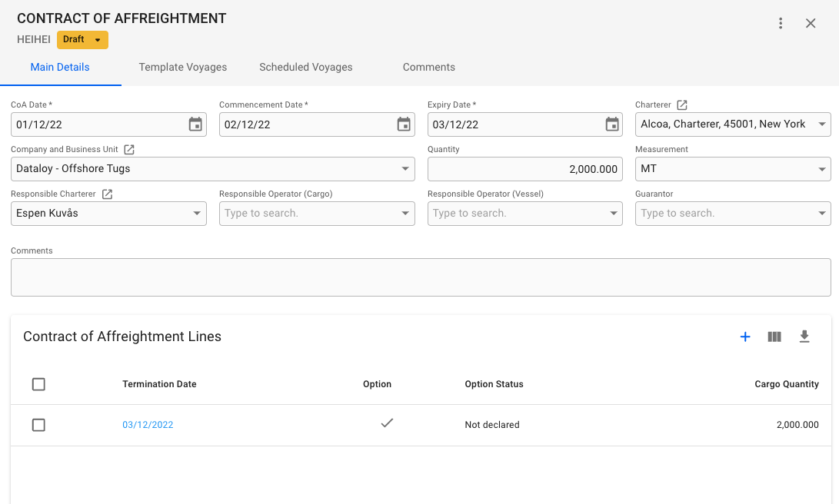Expand the Measurement MT dropdown
Viewport: 839px width, 504px height.
[822, 169]
